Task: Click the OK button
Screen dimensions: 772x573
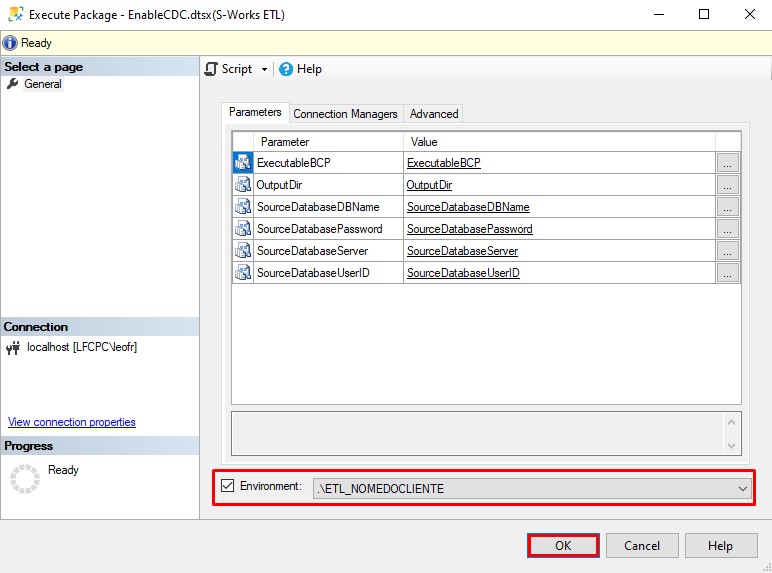Action: (x=563, y=545)
